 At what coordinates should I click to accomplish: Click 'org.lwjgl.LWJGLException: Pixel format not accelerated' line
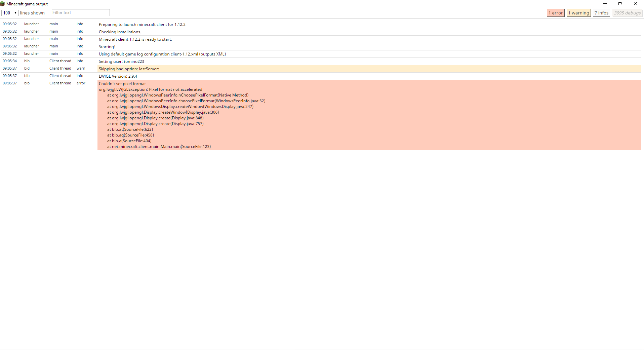pos(151,89)
